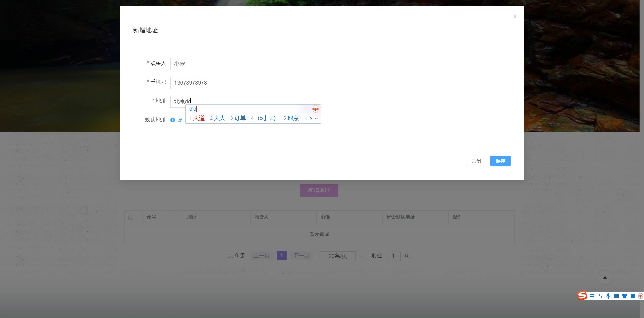Click the 关闭 close button
This screenshot has height=318, width=644.
tap(476, 161)
